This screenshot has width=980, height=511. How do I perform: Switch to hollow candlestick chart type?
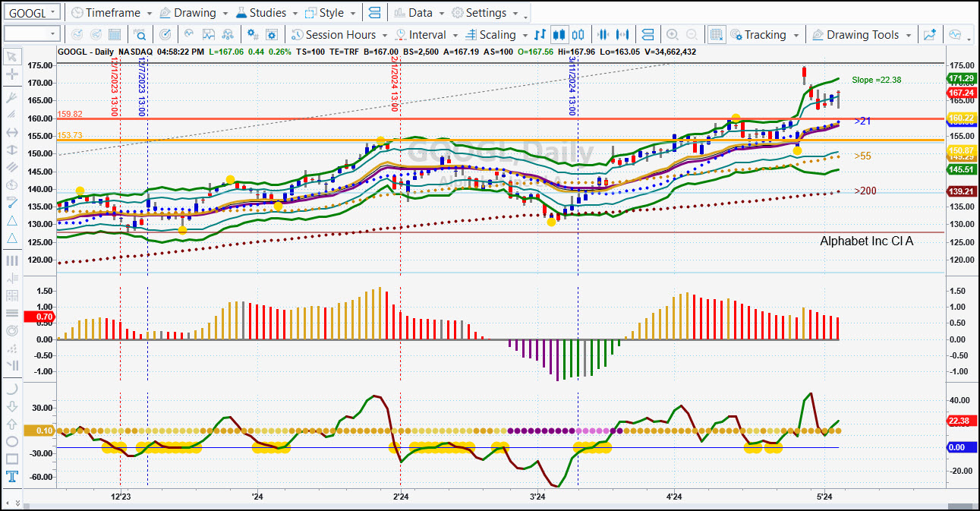[579, 35]
